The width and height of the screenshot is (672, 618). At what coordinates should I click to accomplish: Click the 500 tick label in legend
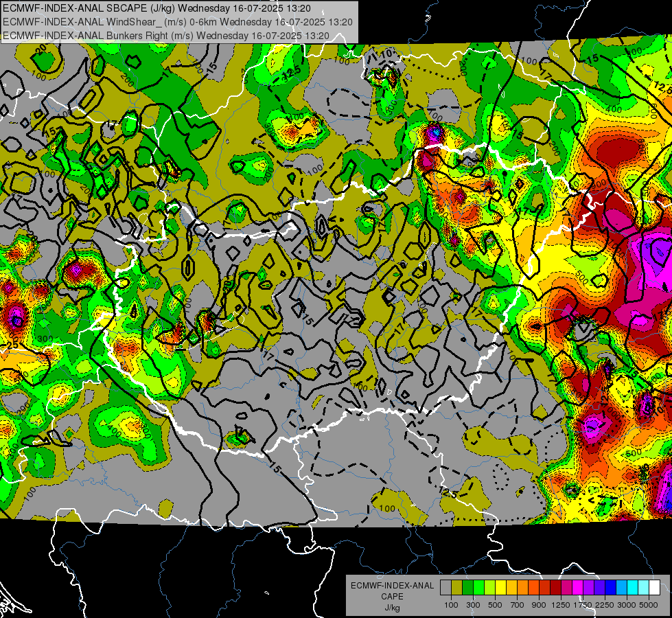(x=495, y=605)
